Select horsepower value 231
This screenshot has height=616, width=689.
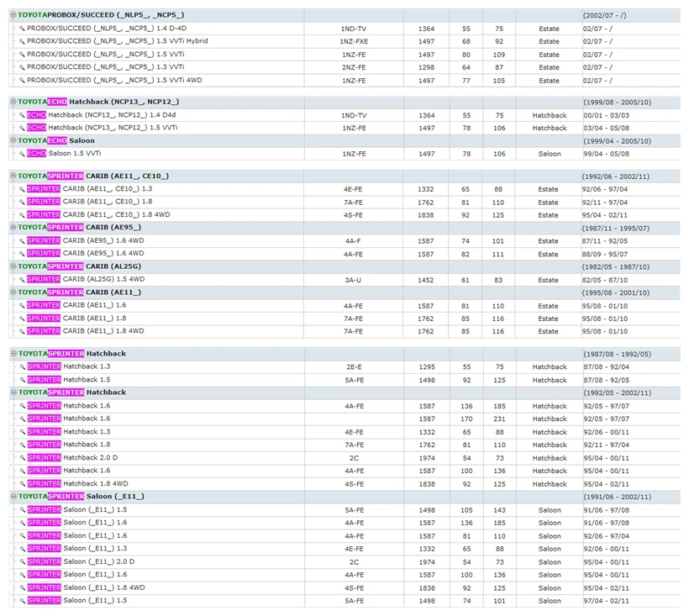tap(499, 419)
